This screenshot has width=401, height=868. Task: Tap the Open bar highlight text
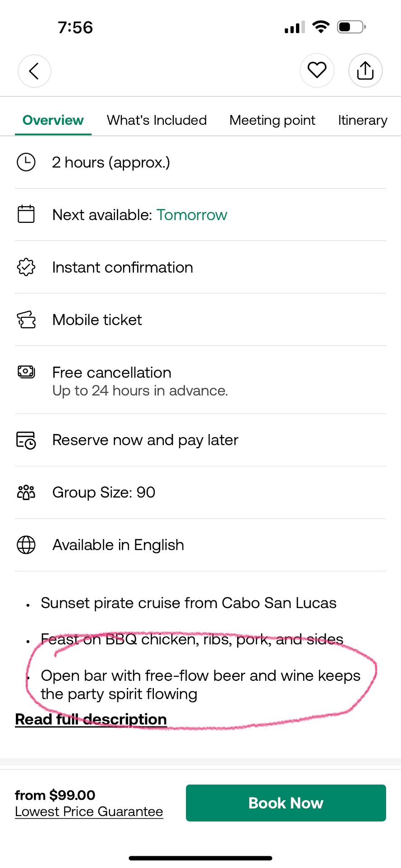[x=200, y=684]
